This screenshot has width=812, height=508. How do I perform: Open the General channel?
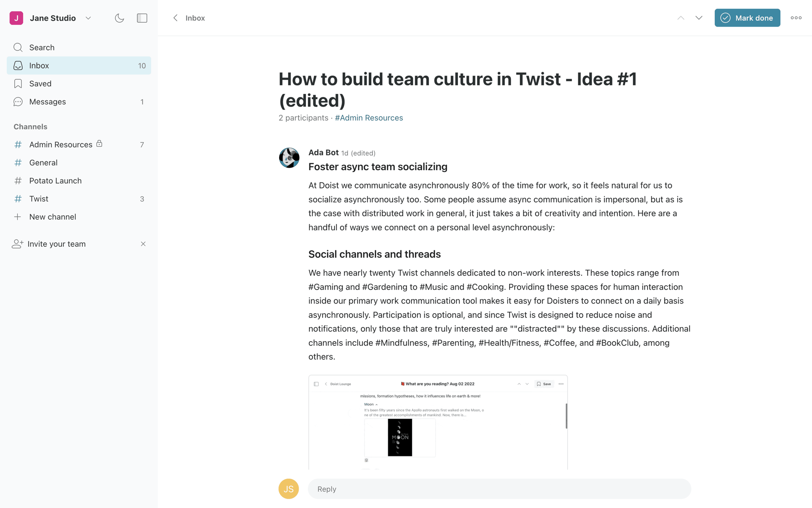79,163
